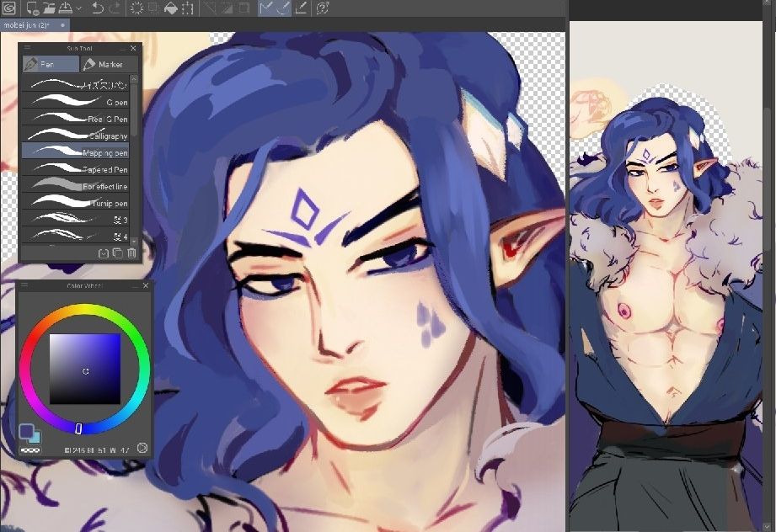Clear outside the selection icon

153,8
